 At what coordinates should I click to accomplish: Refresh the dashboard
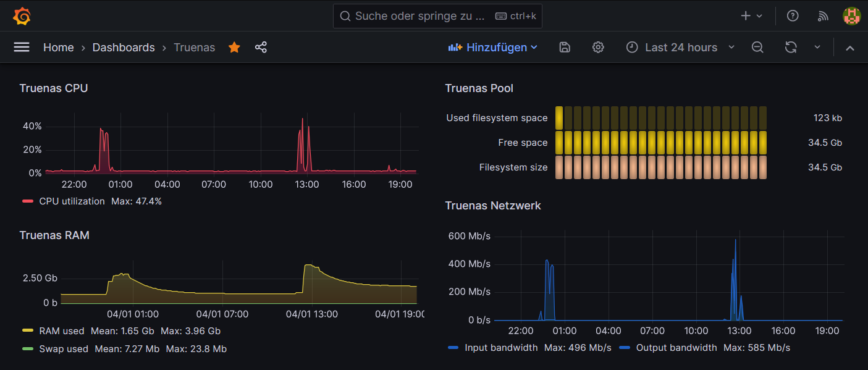tap(791, 48)
